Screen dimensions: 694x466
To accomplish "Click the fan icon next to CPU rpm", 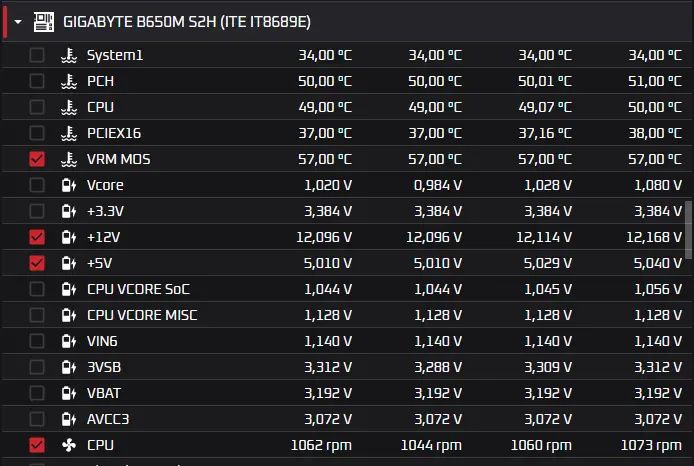I will [x=69, y=445].
